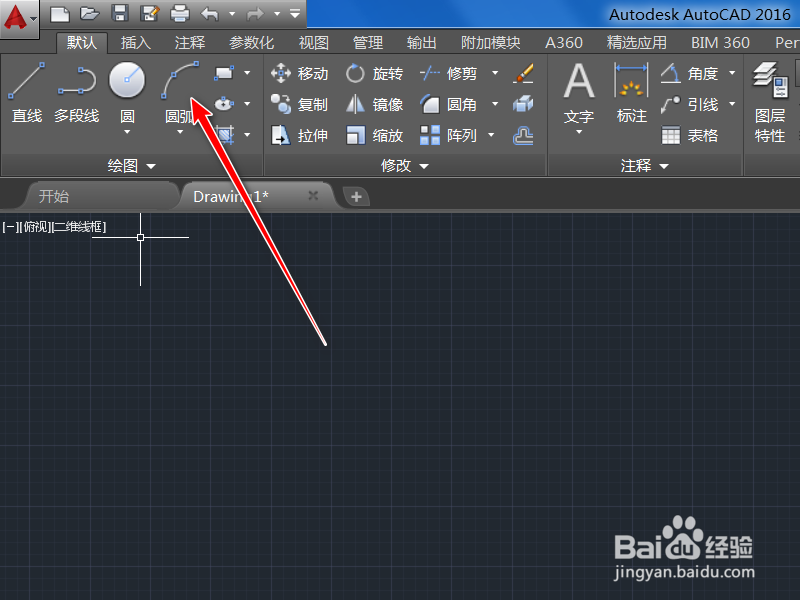This screenshot has height=600, width=800.
Task: Close the Drawing1* tab
Action: (313, 195)
